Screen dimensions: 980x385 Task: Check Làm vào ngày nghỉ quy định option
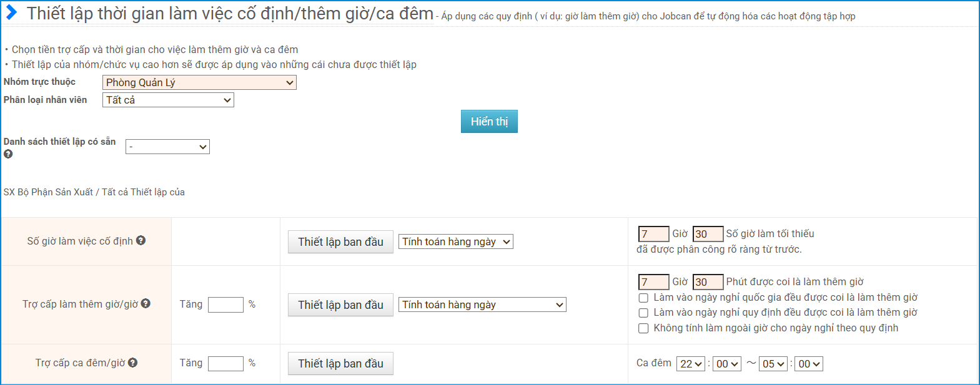pos(643,313)
